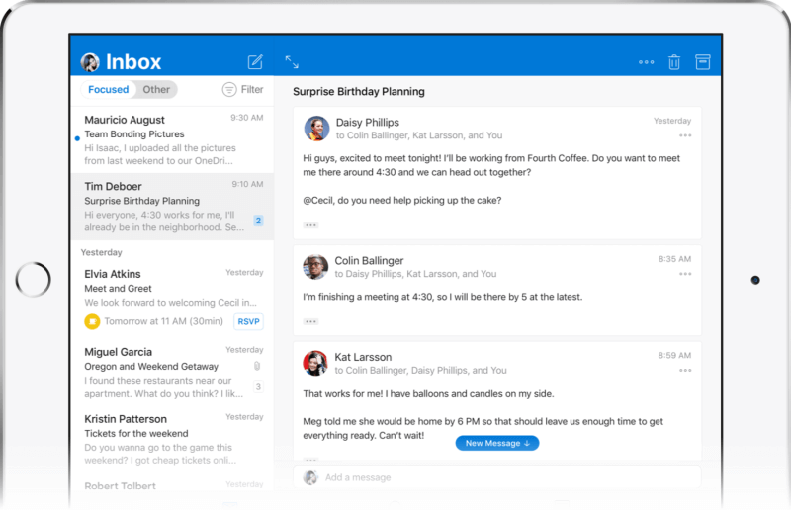This screenshot has width=791, height=532.
Task: Open message options for Daisy Phillips's email
Action: pos(685,135)
